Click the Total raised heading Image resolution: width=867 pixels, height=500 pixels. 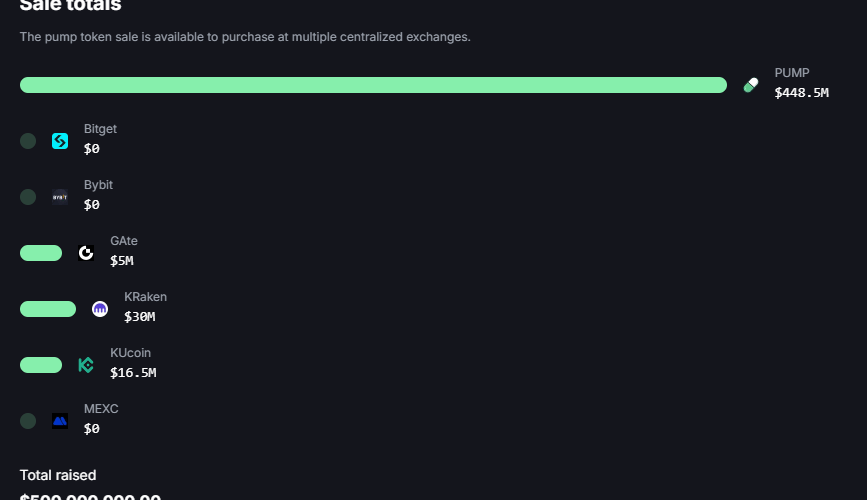point(58,475)
